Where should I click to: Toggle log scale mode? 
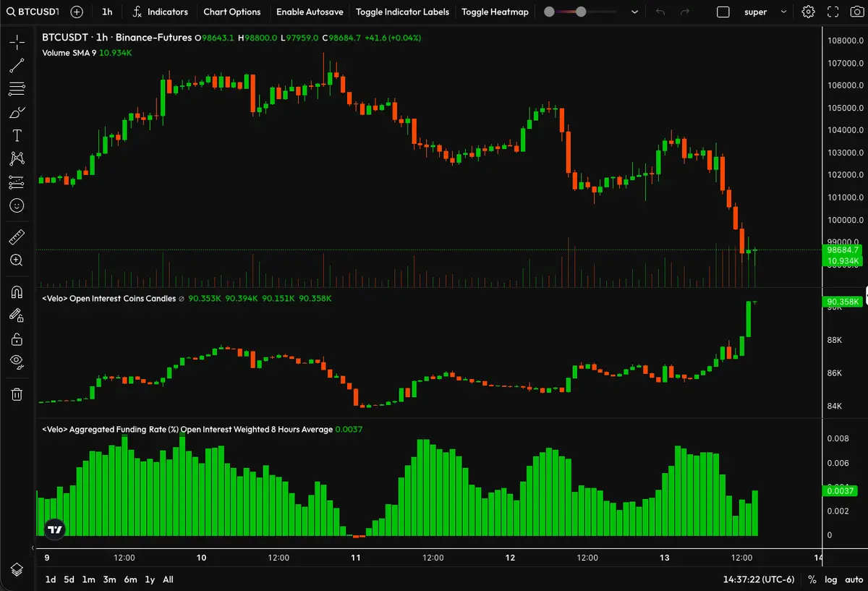tap(831, 579)
